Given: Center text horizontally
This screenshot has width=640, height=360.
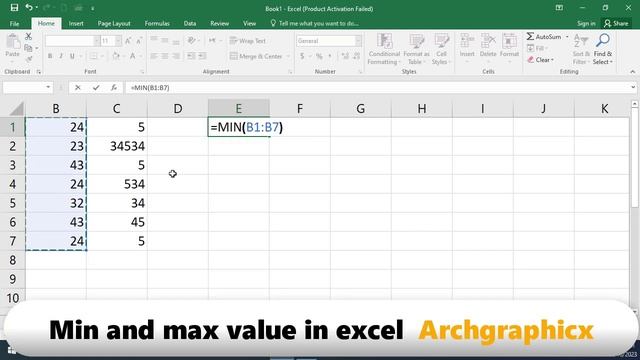Looking at the screenshot, I should (x=165, y=56).
